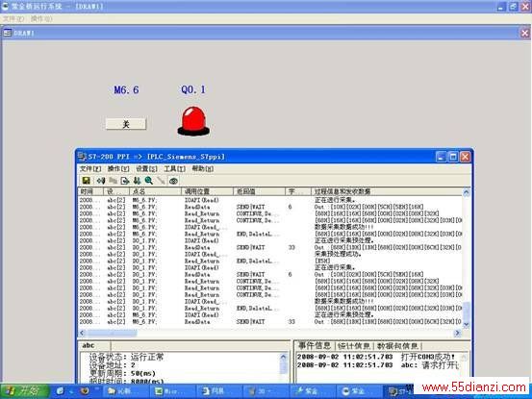Click the Internet Explorer quick launch icon
The width and height of the screenshot is (532, 399).
tap(60, 391)
